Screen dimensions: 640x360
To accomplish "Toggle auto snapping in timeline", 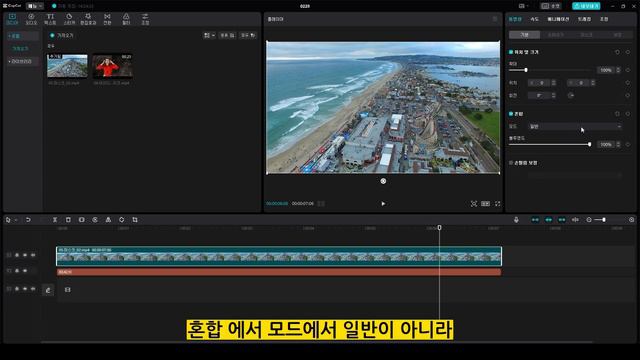I will pos(549,220).
